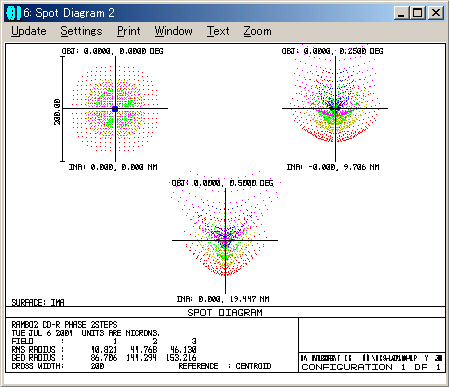Click the blue centroid dot in first plot
The image size is (449, 387).
pyautogui.click(x=115, y=109)
